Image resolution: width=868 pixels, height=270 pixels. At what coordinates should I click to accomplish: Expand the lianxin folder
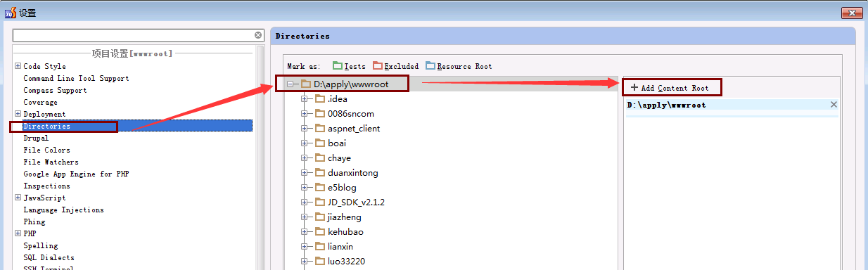(305, 247)
